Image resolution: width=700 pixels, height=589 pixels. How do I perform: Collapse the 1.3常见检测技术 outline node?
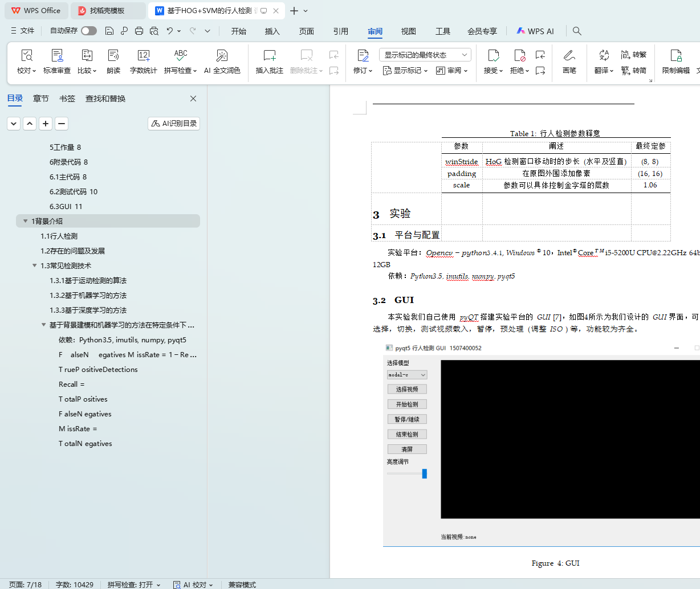tap(34, 265)
